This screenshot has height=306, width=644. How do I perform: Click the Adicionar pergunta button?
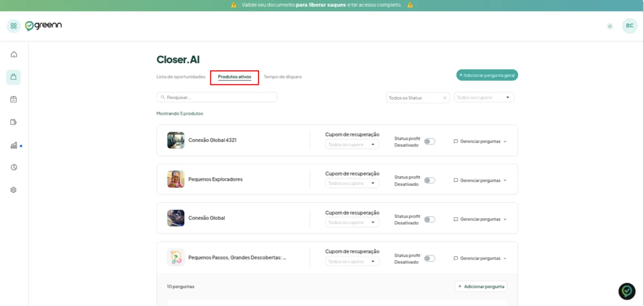pyautogui.click(x=481, y=286)
